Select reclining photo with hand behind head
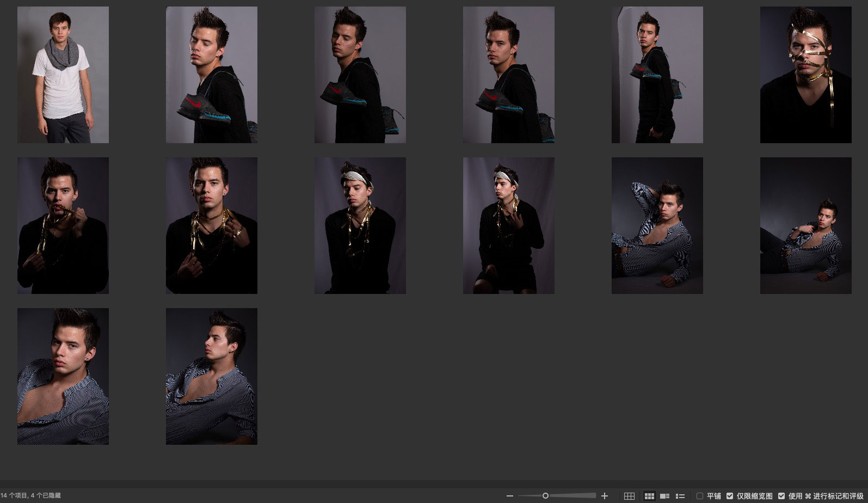The height and width of the screenshot is (503, 868). [657, 225]
